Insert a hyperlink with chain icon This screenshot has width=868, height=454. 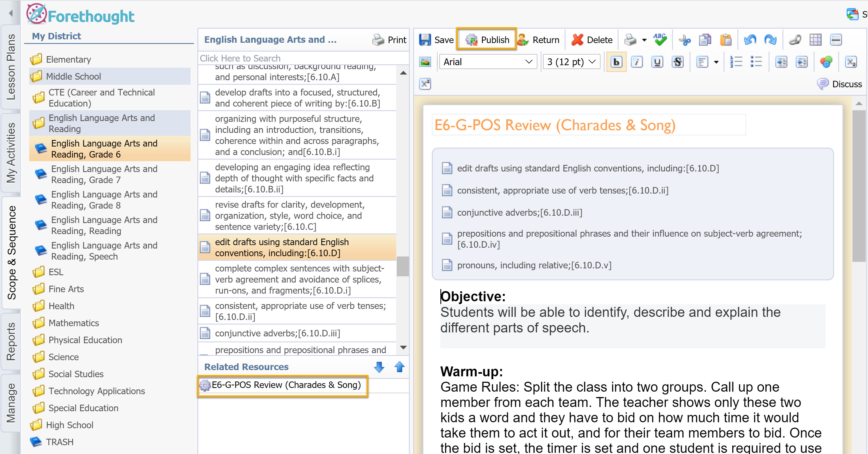(x=795, y=40)
